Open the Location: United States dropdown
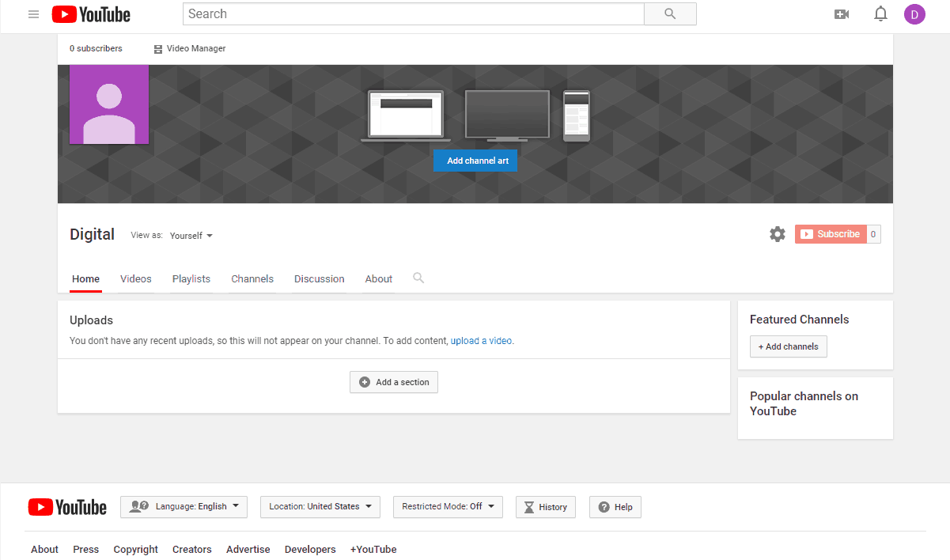950x560 pixels. 320,506
